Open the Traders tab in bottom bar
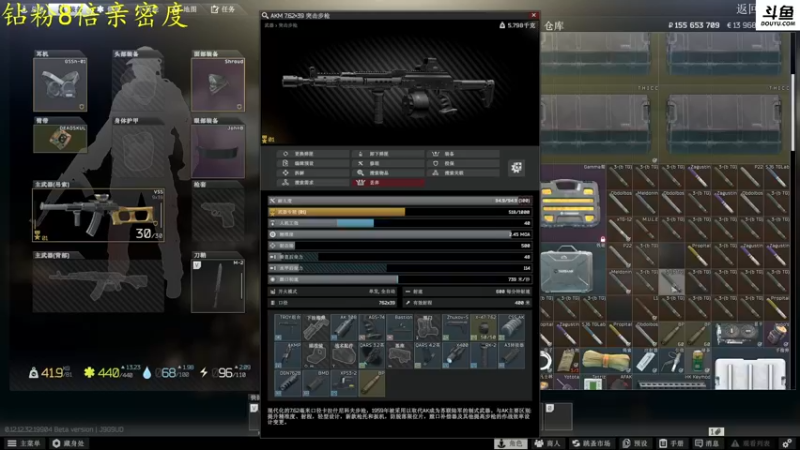 [547, 443]
